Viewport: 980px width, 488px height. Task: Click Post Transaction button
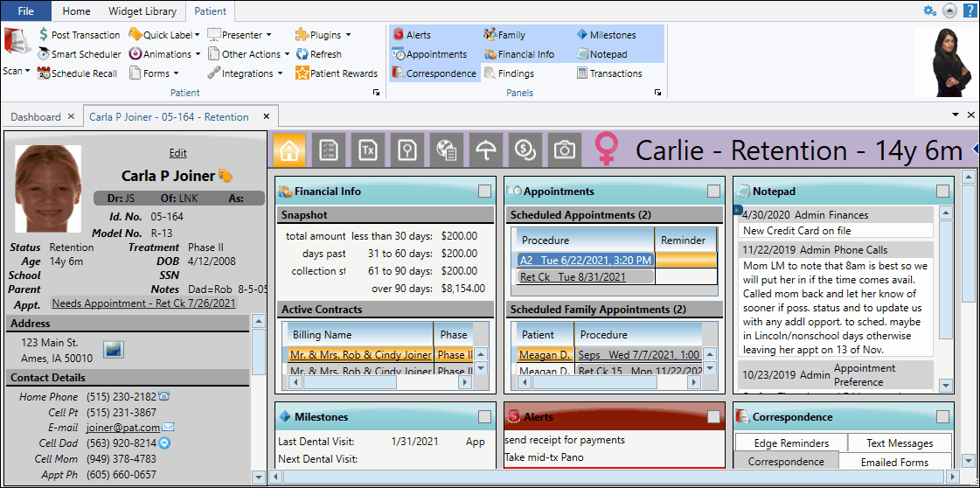(80, 35)
